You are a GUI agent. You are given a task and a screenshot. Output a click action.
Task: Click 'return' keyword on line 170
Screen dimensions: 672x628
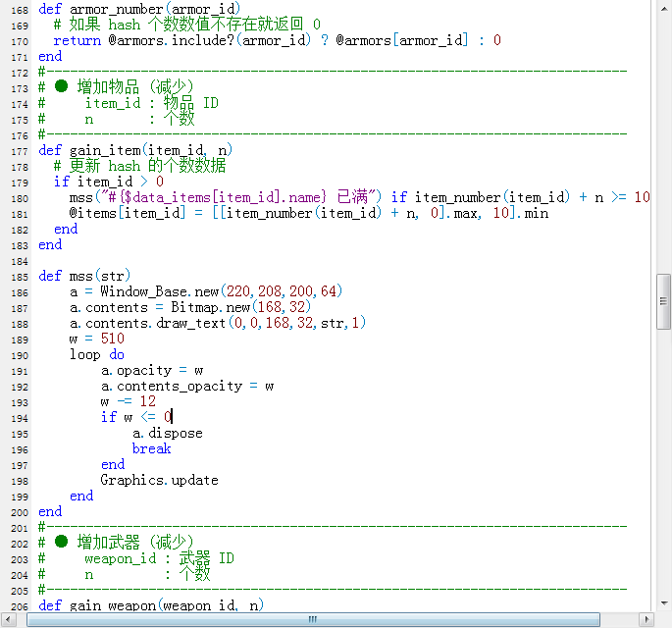pyautogui.click(x=78, y=41)
